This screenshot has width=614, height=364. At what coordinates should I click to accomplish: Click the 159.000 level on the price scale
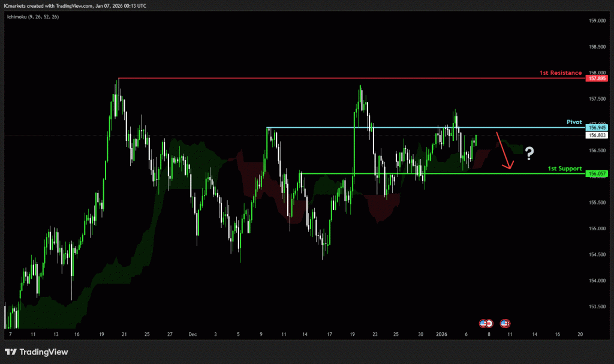pyautogui.click(x=597, y=21)
